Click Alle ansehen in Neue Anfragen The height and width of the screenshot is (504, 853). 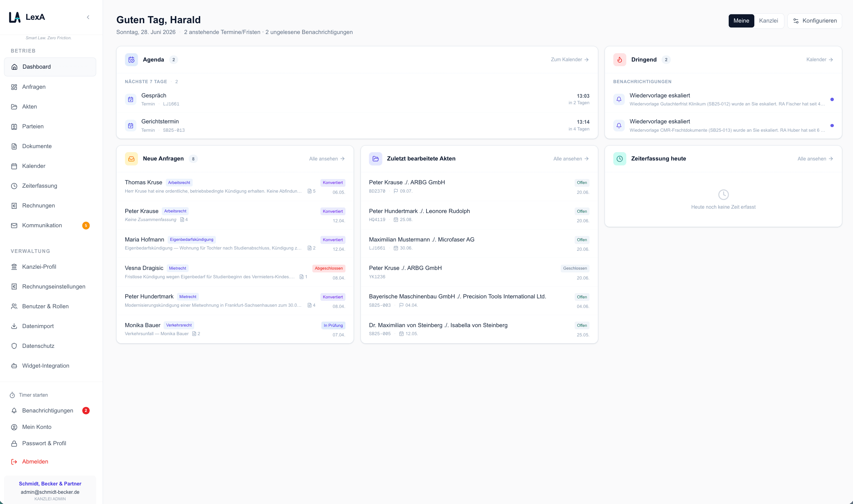[x=327, y=159]
